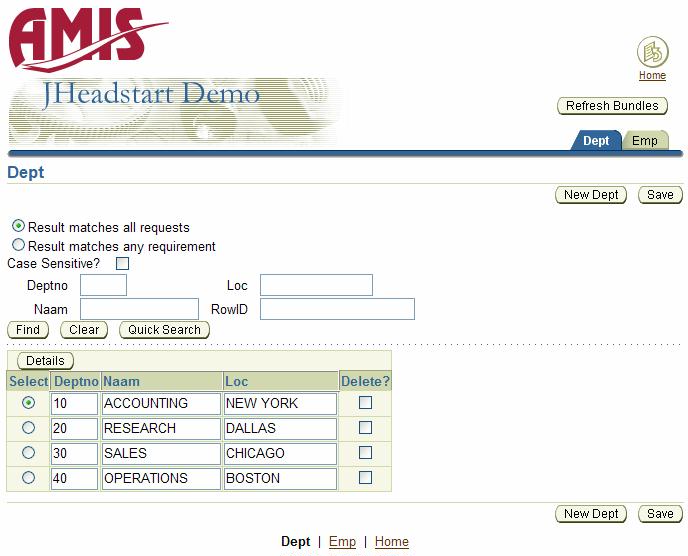The height and width of the screenshot is (556, 688).
Task: Click the Refresh Bundles button
Action: pos(612,106)
